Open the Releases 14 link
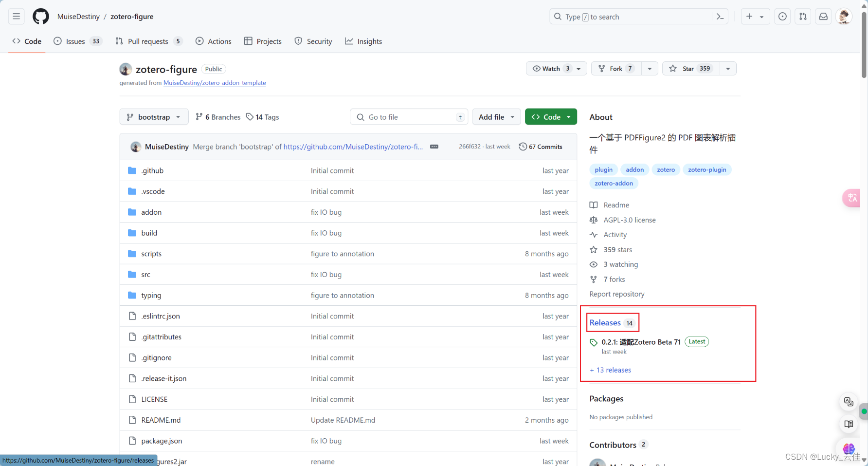The height and width of the screenshot is (466, 868). click(612, 323)
